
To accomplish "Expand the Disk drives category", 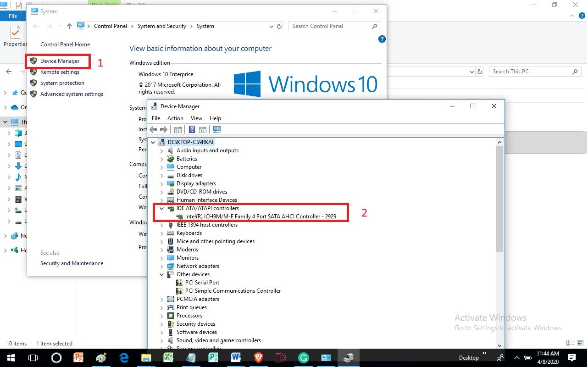I will click(x=161, y=175).
